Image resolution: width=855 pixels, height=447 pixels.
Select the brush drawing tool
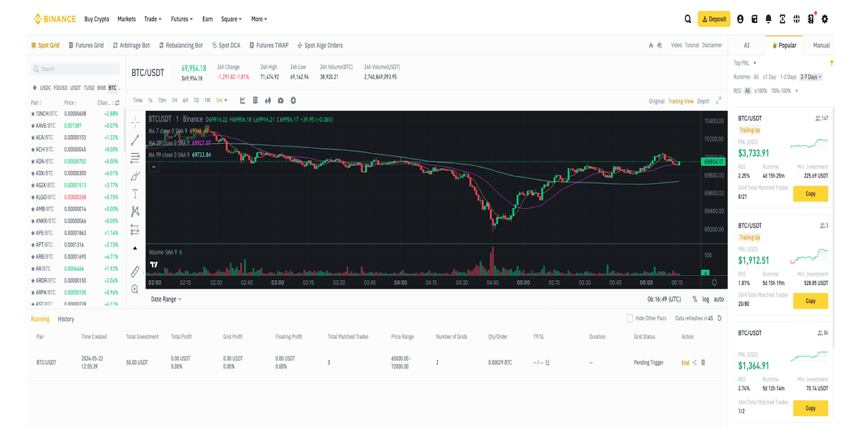[x=135, y=176]
